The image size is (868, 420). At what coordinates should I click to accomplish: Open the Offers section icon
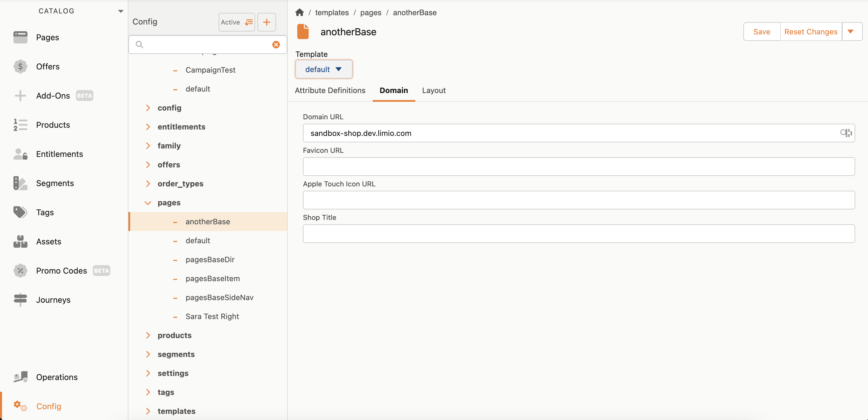tap(20, 66)
